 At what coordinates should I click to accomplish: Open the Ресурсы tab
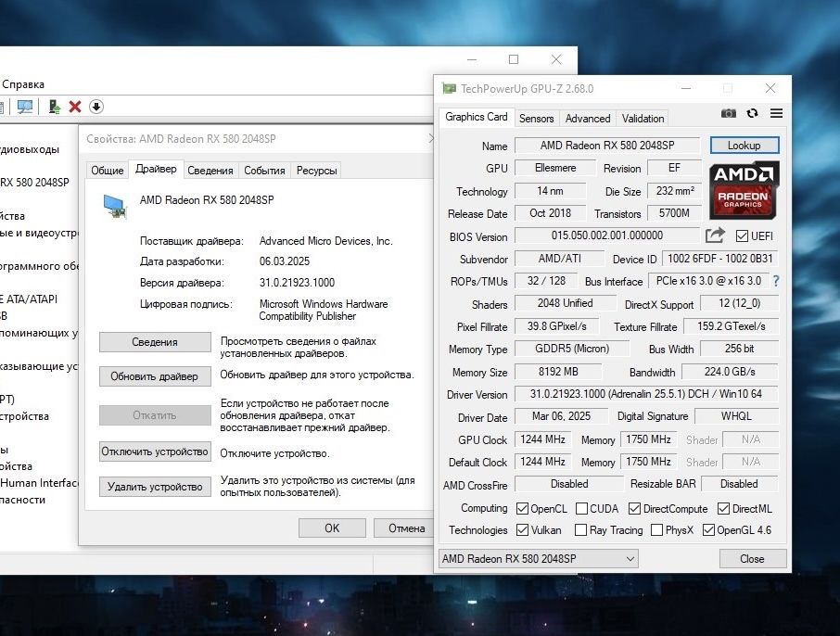click(x=316, y=171)
